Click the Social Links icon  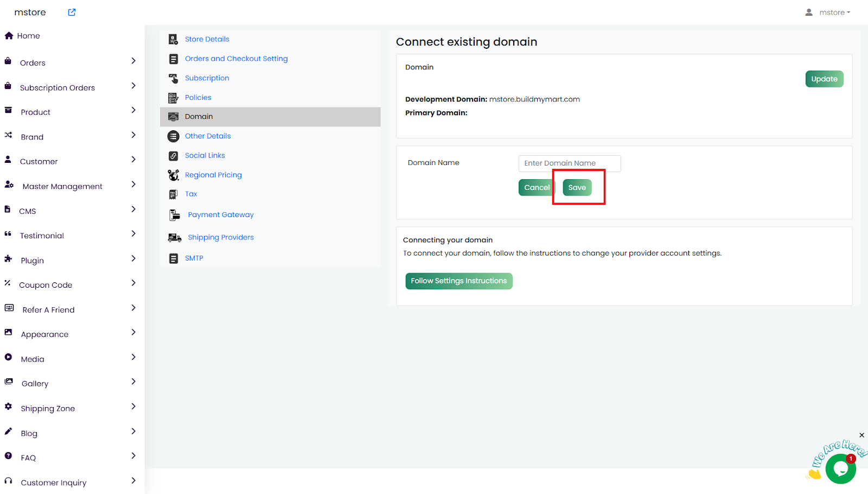click(x=173, y=156)
